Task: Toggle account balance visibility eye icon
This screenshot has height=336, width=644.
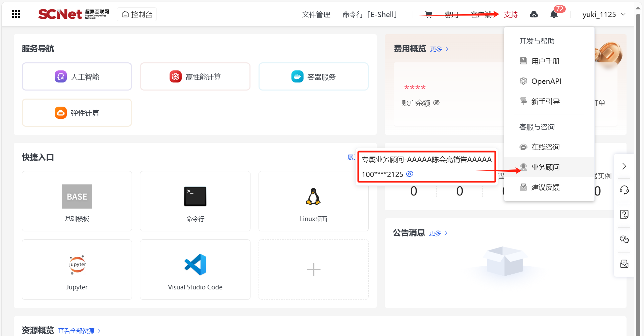Action: pos(436,103)
